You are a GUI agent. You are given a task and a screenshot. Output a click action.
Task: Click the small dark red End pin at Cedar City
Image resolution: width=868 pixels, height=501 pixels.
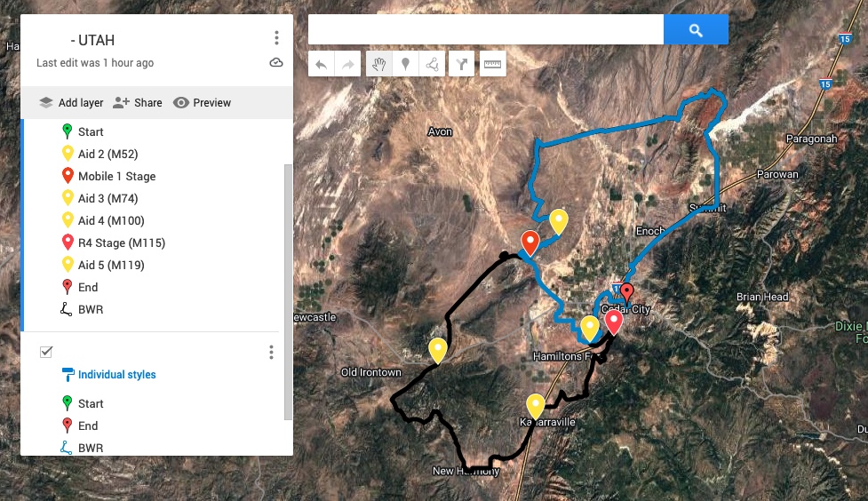626,291
